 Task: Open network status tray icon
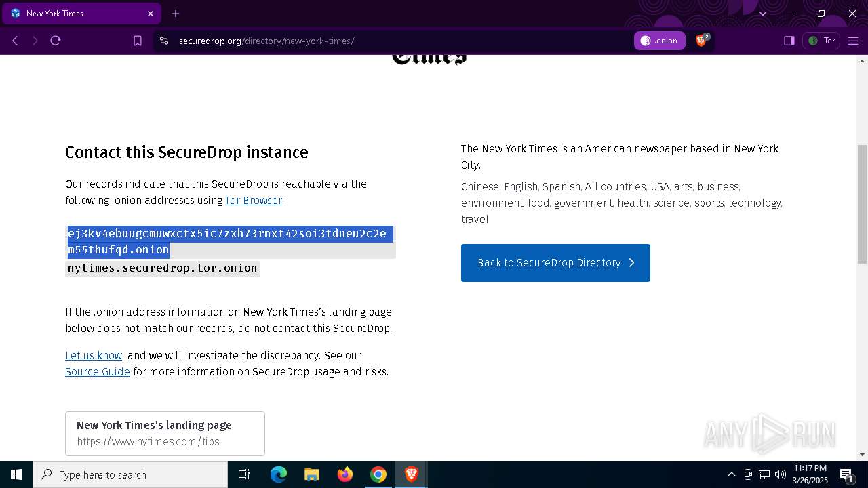pyautogui.click(x=764, y=474)
